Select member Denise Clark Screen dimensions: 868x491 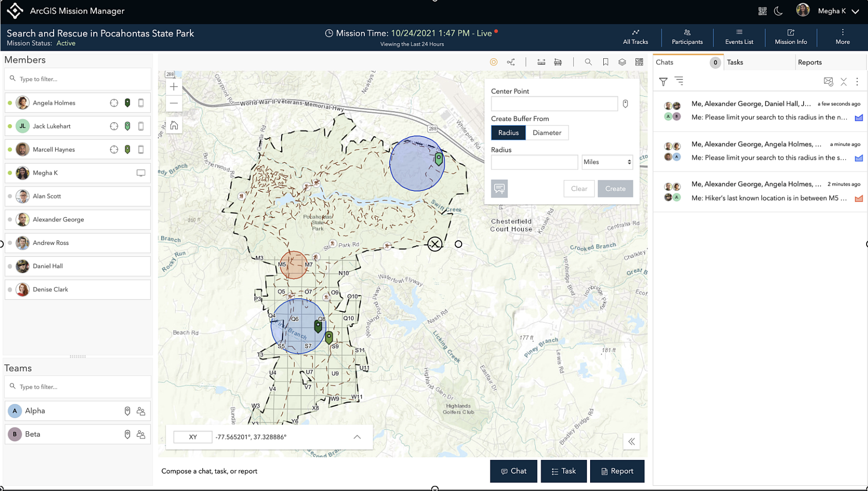click(x=78, y=290)
